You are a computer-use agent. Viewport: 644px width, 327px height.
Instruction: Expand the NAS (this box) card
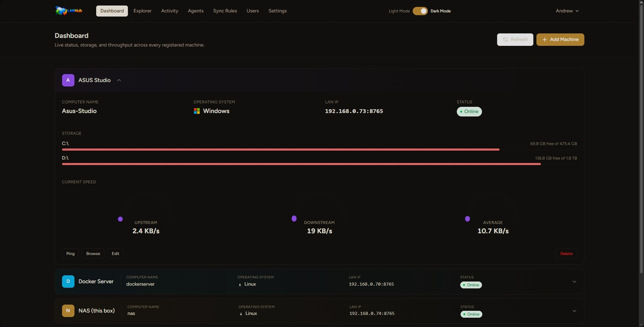[x=574, y=311]
